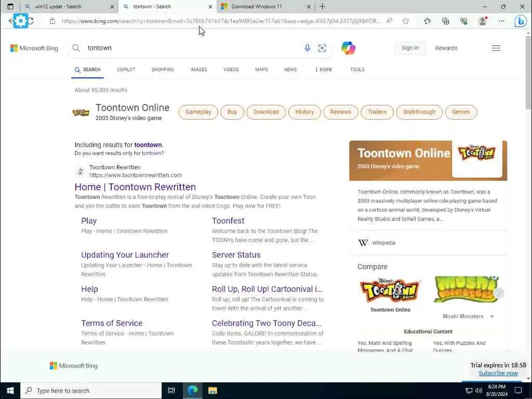The height and width of the screenshot is (399, 532).
Task: Activate the Read aloud icon
Action: (390, 21)
